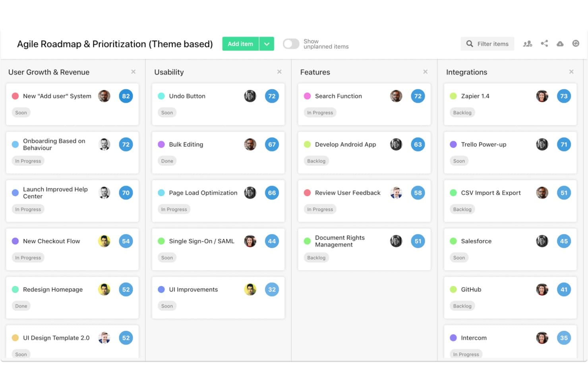Click the Done status tag on Bulk Editing
The image size is (588, 392).
click(x=167, y=161)
